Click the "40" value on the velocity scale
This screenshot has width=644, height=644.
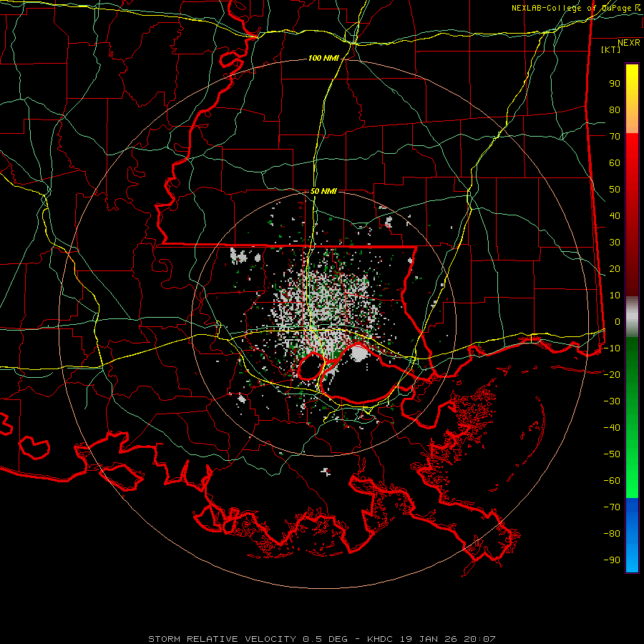coord(615,216)
